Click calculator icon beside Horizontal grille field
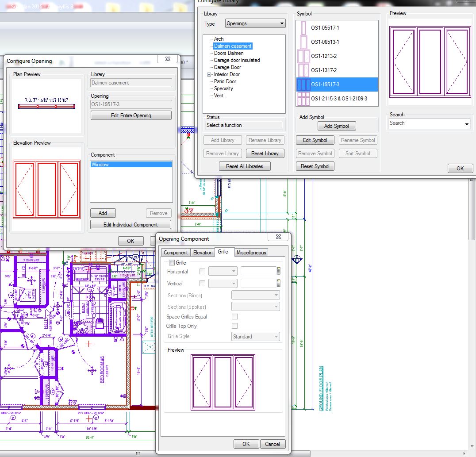Viewport: 476px width, 457px height. [x=279, y=271]
